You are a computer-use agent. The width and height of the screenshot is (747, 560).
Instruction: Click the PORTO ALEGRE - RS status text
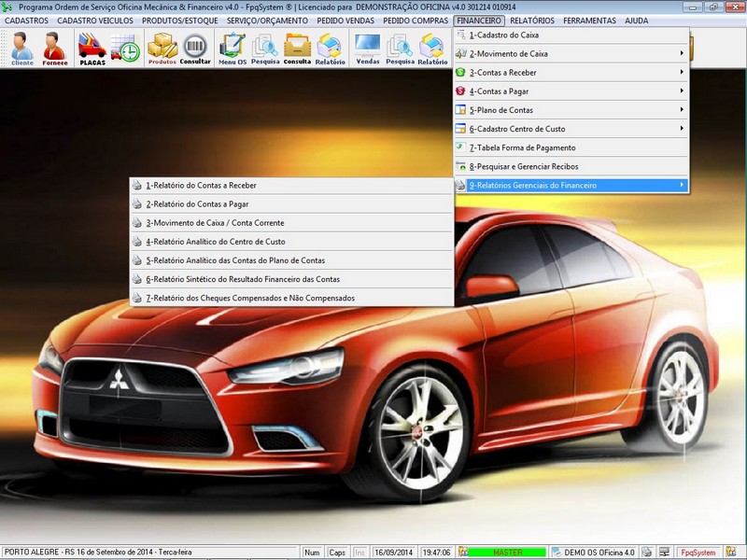98,553
